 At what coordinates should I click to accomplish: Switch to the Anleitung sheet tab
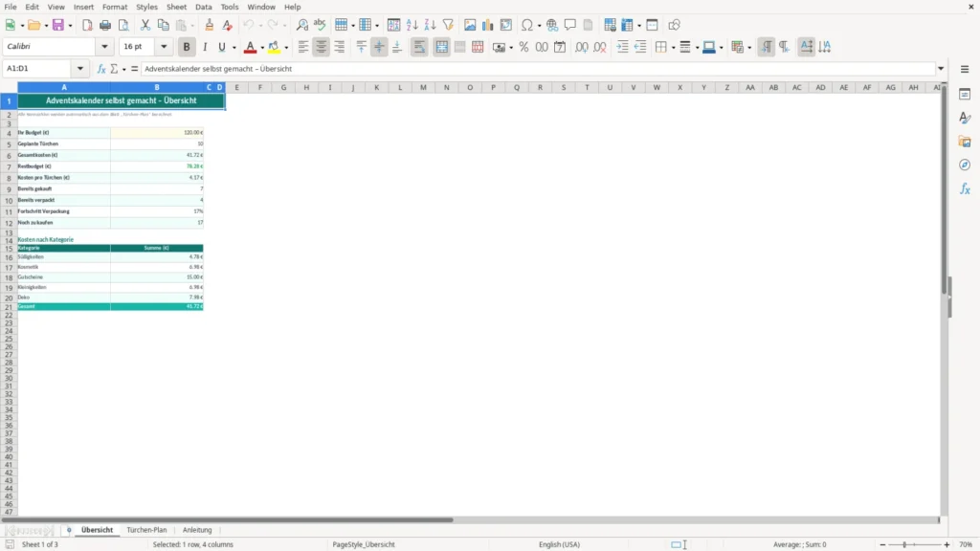(x=197, y=530)
